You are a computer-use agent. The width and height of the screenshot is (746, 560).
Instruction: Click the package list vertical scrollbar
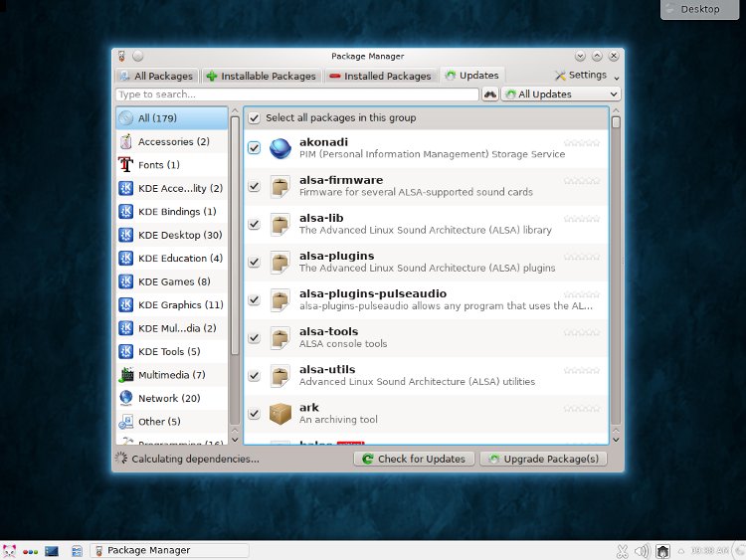click(x=616, y=279)
